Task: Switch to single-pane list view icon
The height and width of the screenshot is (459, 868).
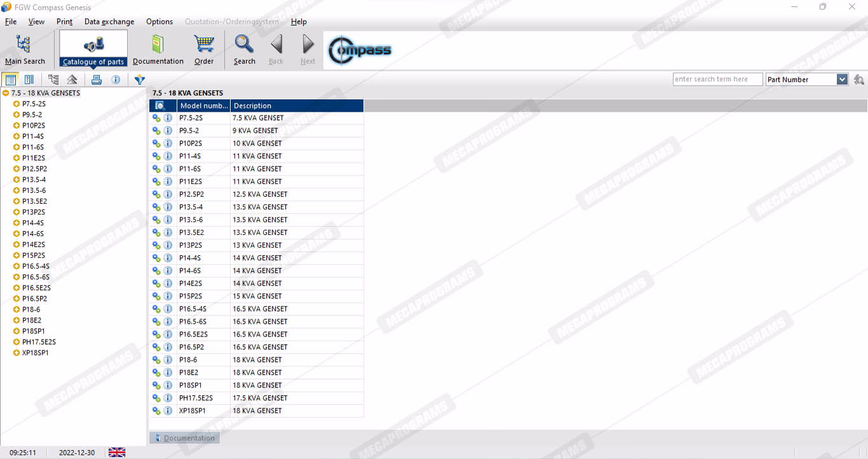Action: [x=10, y=79]
